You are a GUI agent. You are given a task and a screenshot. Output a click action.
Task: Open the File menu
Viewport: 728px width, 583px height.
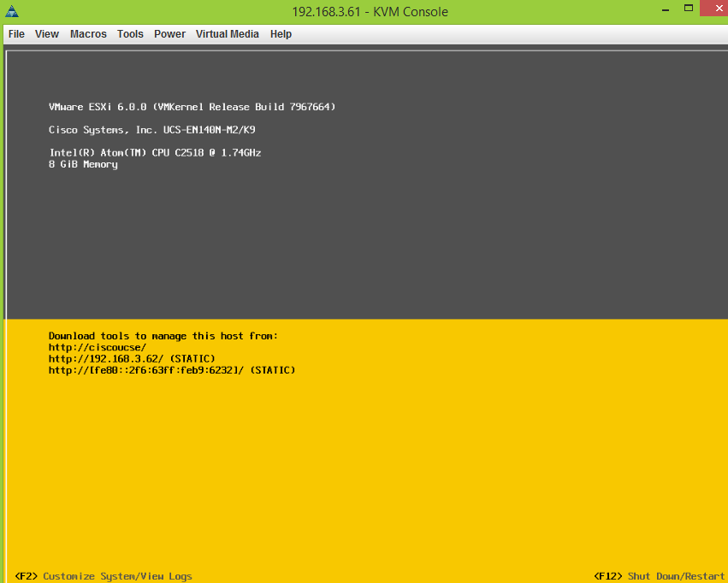pyautogui.click(x=16, y=34)
